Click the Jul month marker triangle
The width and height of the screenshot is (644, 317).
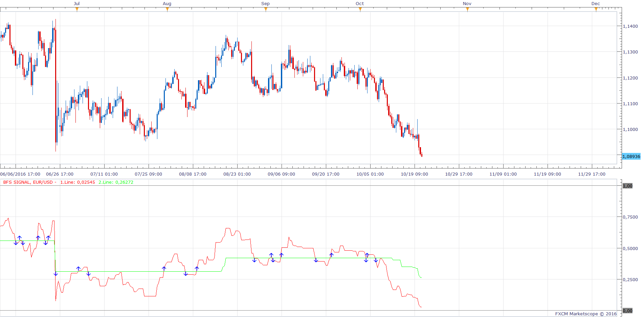77,9
